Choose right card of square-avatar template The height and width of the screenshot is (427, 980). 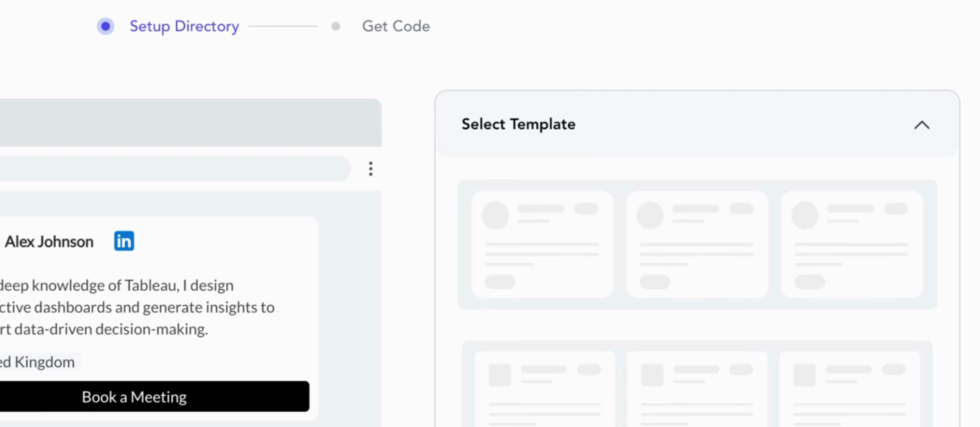pyautogui.click(x=849, y=389)
